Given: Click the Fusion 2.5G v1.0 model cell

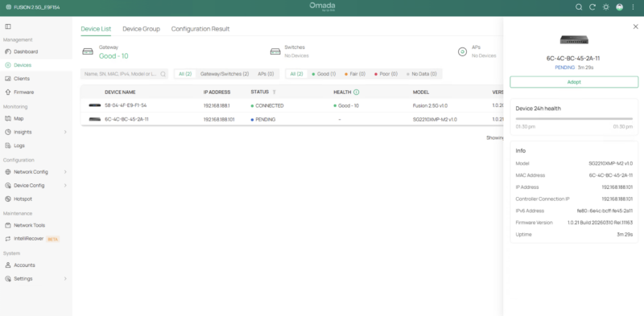Looking at the screenshot, I should [x=430, y=106].
